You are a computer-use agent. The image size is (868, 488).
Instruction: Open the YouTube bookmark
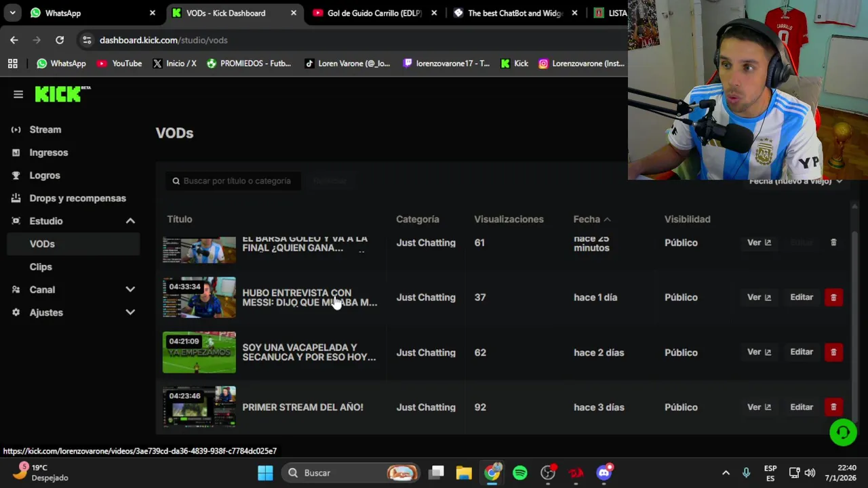pyautogui.click(x=119, y=63)
